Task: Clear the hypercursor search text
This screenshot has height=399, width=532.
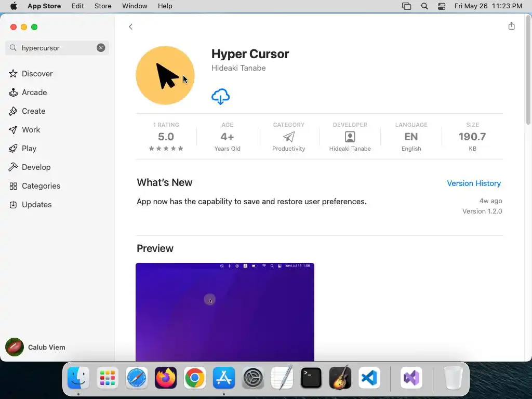Action: coord(101,48)
